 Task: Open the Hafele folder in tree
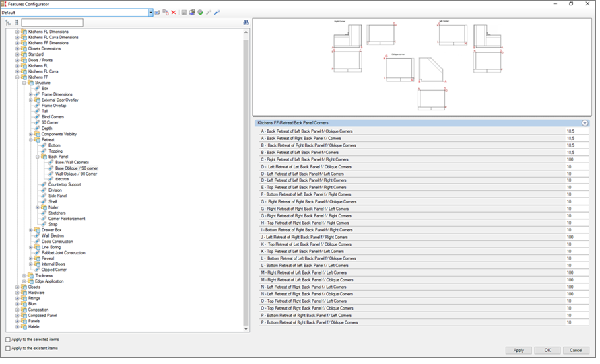[x=34, y=327]
